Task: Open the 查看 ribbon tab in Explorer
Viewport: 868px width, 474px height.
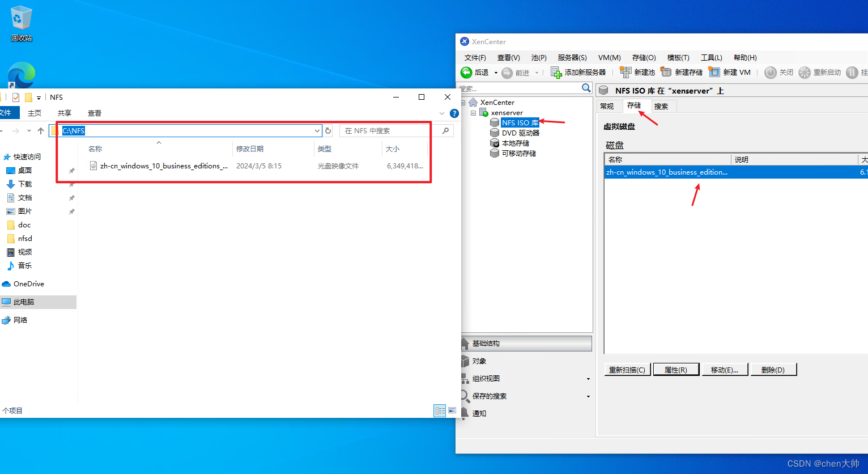Action: coord(95,113)
